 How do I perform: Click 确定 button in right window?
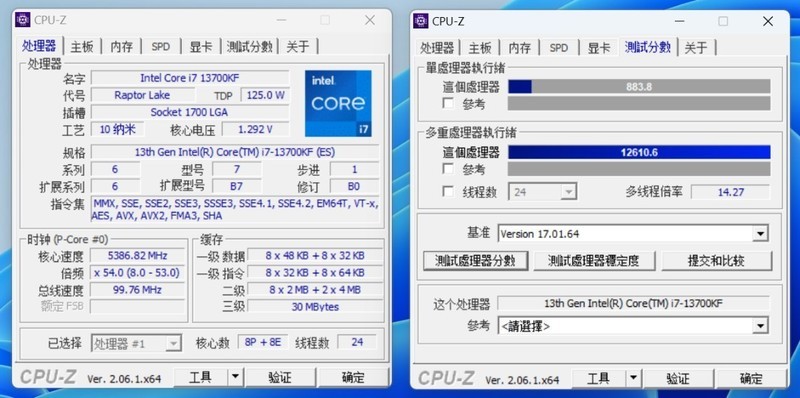pos(752,379)
